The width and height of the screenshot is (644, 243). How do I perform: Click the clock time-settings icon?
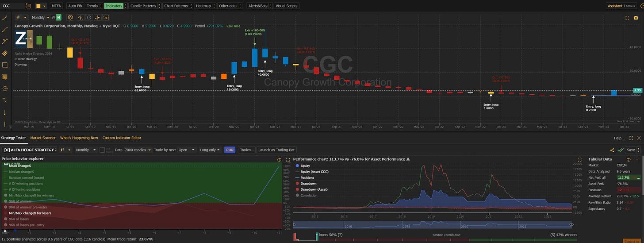(x=89, y=17)
